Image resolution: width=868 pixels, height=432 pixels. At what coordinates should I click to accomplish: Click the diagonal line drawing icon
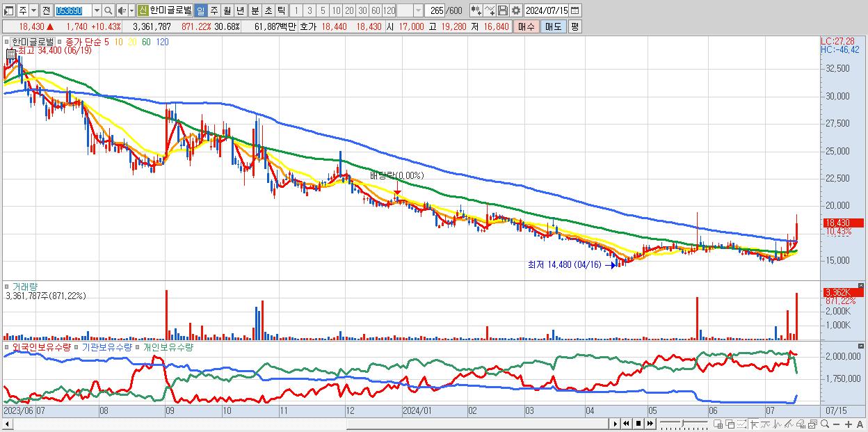click(789, 424)
